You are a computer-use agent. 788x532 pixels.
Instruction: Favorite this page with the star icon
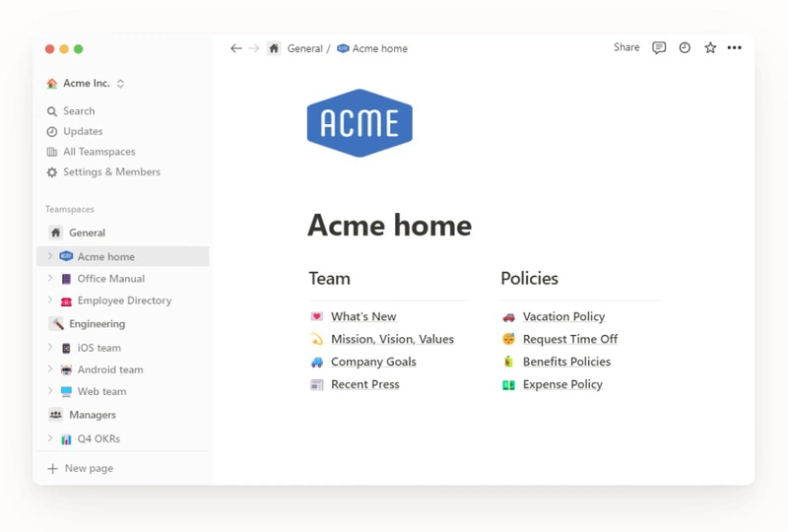tap(710, 47)
